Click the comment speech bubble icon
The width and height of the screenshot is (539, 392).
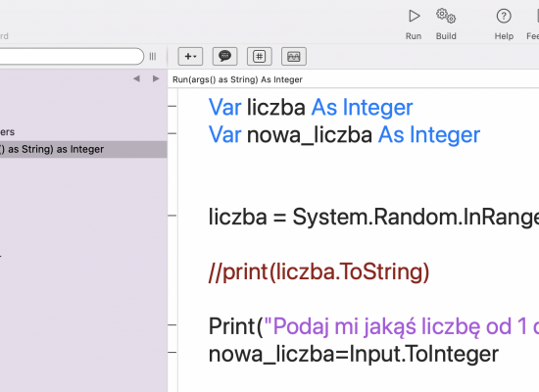[224, 57]
